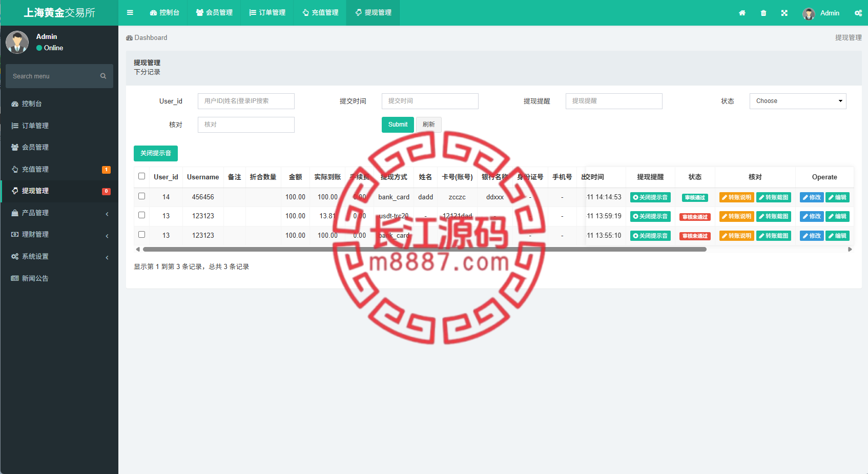Switch to 会员管理 top navigation tab

pos(214,13)
